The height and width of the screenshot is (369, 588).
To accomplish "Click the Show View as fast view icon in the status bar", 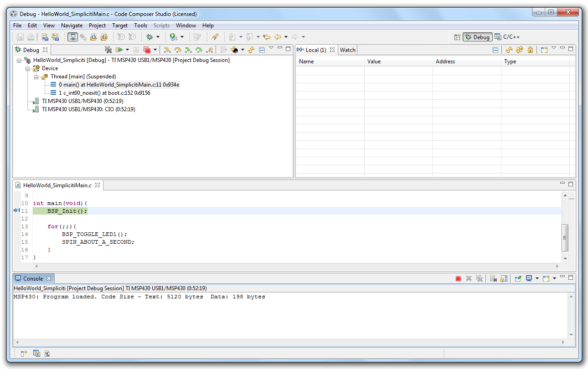I will coord(24,353).
